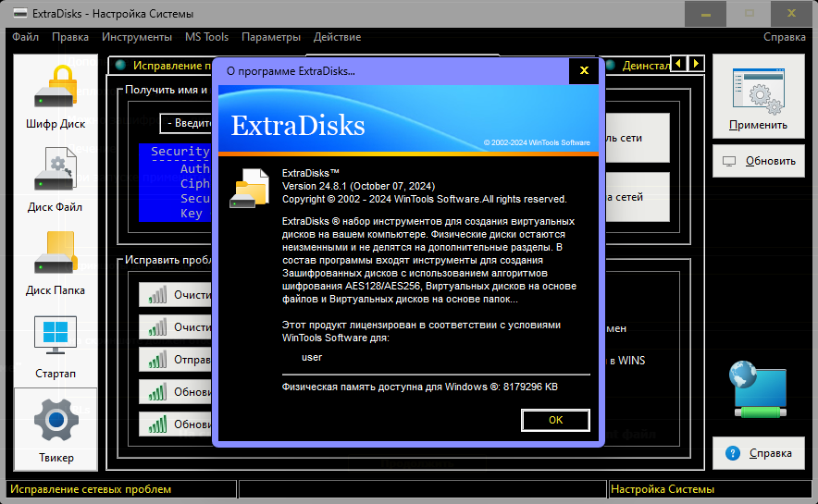
Task: Click OK in the About dialog
Action: click(x=555, y=420)
